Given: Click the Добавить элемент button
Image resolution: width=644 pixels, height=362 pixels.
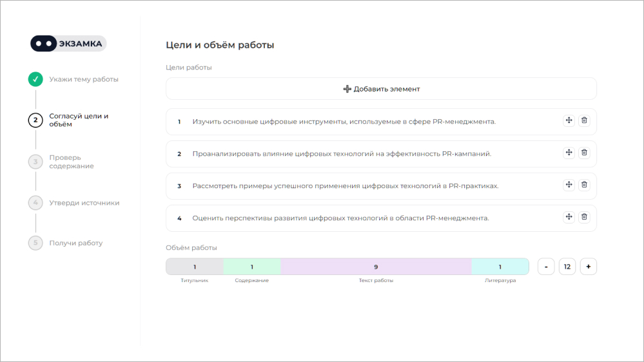Looking at the screenshot, I should coord(381,89).
